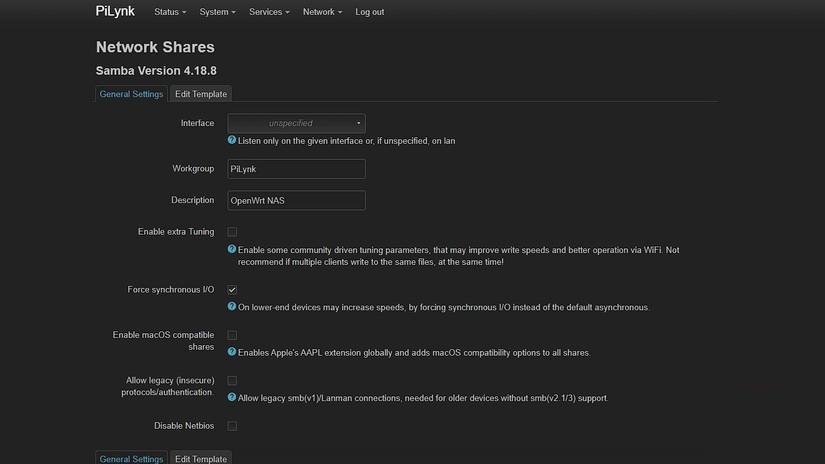Click the Interface label

tap(197, 123)
